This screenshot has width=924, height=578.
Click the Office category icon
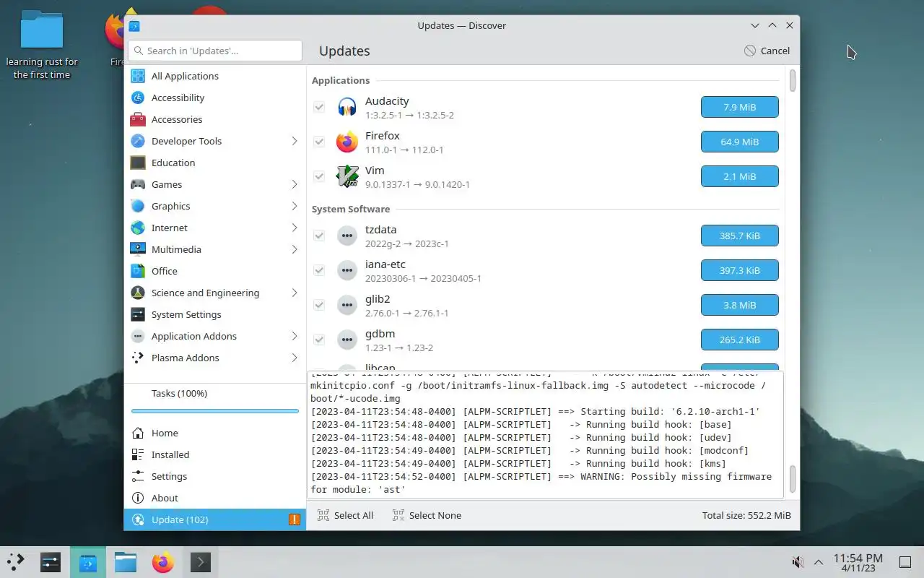138,271
